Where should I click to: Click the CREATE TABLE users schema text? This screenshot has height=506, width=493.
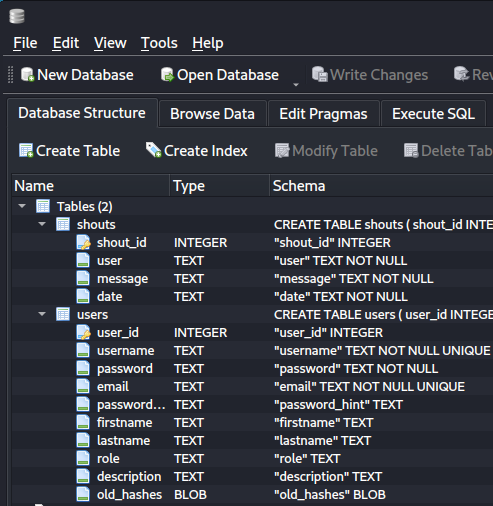383,315
